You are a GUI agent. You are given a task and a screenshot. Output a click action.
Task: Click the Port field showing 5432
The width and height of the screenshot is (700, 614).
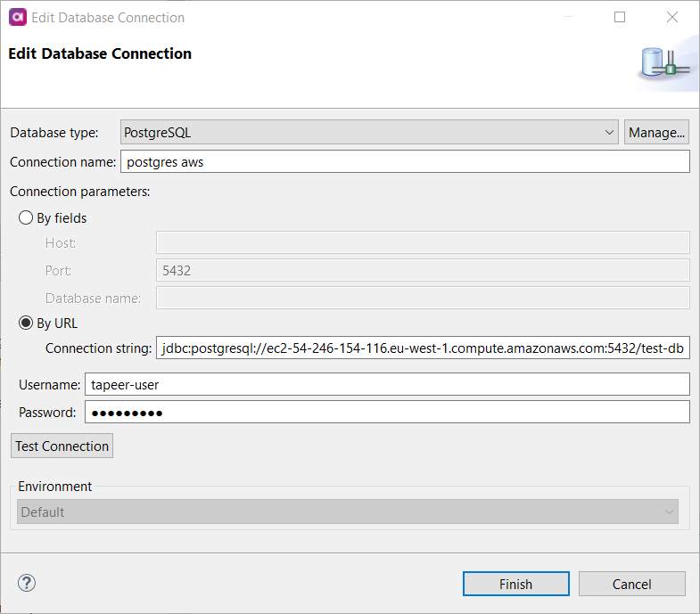[423, 270]
